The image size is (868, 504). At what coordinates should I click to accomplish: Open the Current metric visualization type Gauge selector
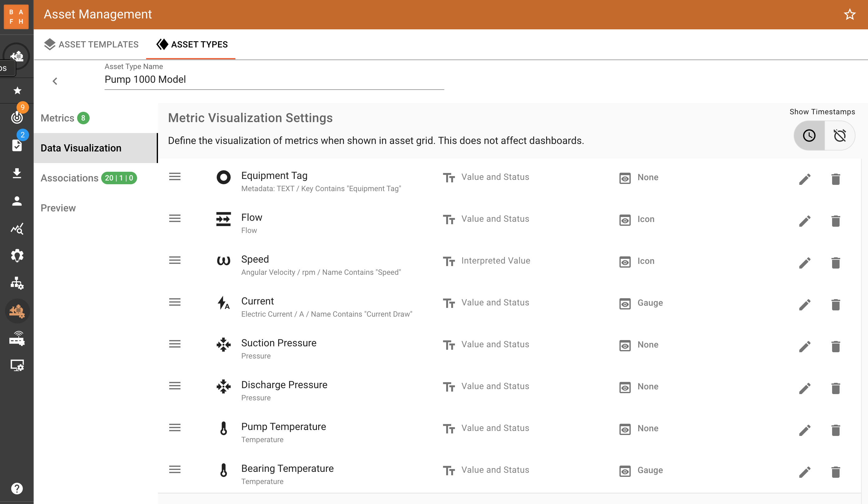[649, 303]
